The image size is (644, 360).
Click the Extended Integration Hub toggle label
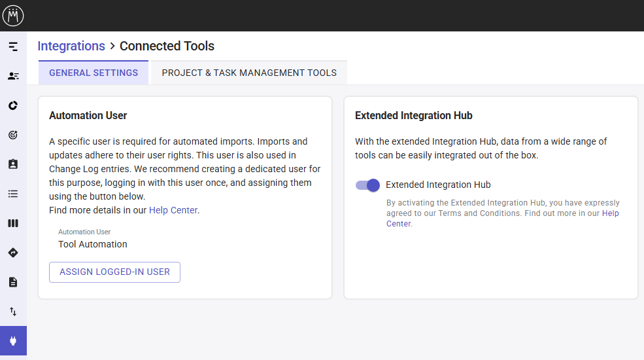[438, 185]
